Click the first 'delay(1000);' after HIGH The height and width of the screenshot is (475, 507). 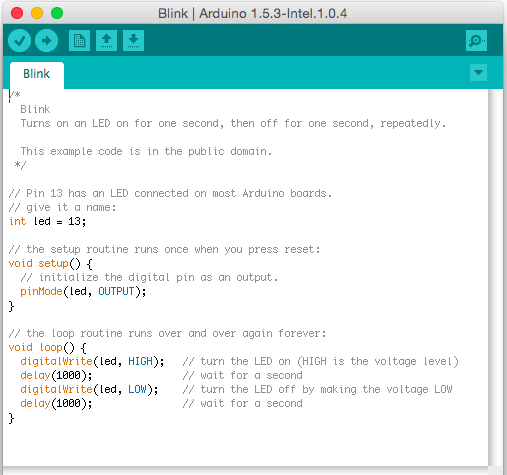pyautogui.click(x=56, y=376)
